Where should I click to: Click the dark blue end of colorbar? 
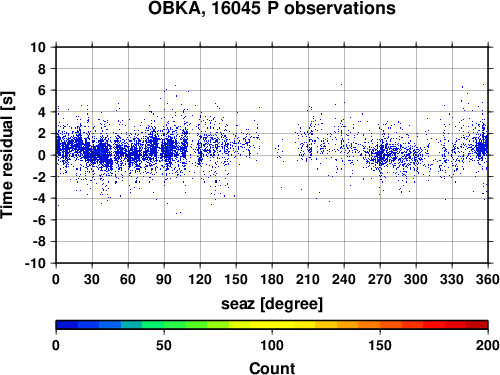coord(67,325)
